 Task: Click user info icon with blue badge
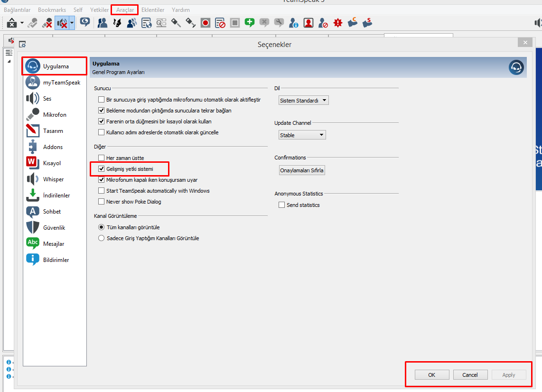click(293, 23)
